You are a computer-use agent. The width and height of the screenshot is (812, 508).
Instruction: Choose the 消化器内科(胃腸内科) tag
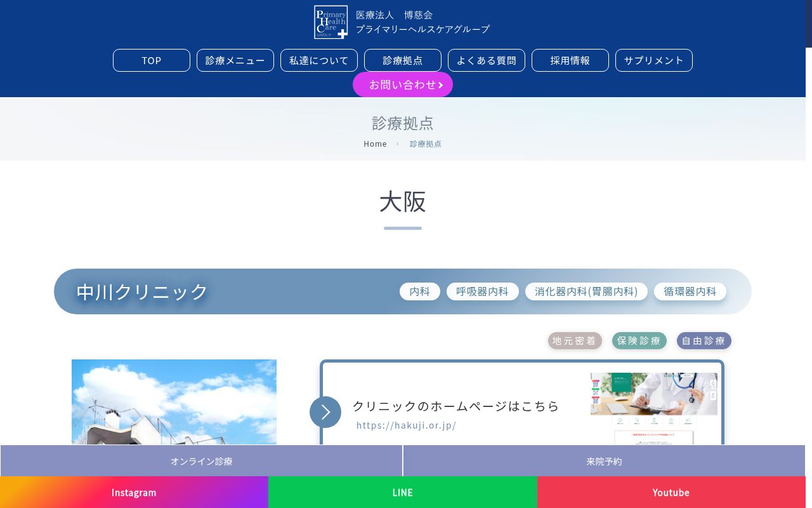[x=586, y=291]
